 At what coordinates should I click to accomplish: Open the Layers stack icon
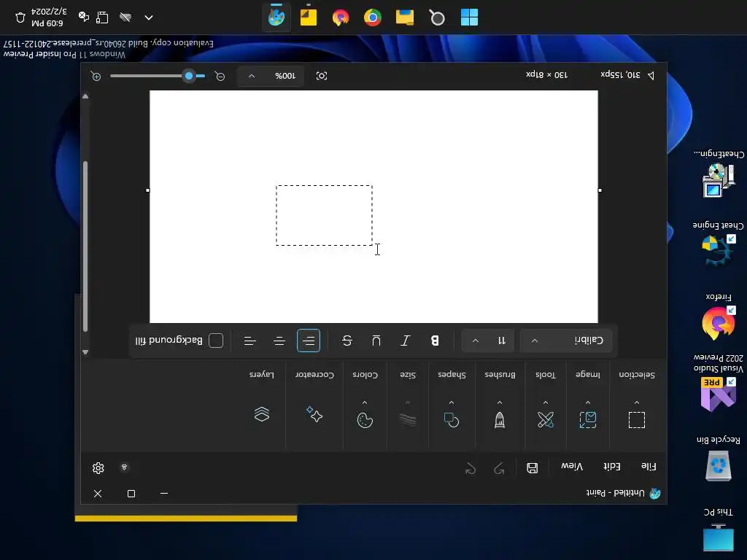262,414
